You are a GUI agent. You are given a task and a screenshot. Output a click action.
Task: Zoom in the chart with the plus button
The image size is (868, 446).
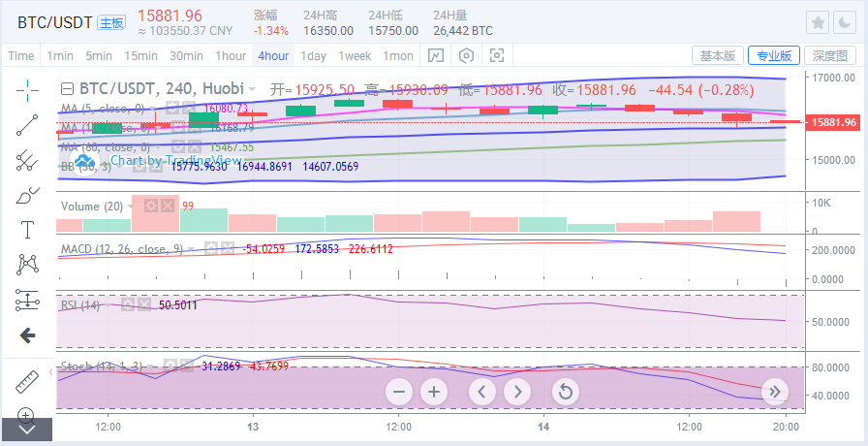click(x=434, y=392)
